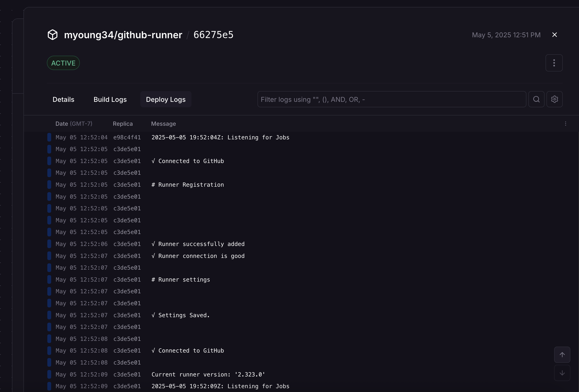Focus the Filter logs input field
The height and width of the screenshot is (392, 579).
click(391, 99)
